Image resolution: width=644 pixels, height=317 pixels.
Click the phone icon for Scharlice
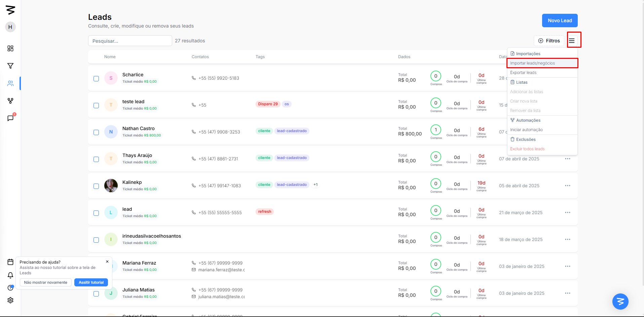pos(194,78)
